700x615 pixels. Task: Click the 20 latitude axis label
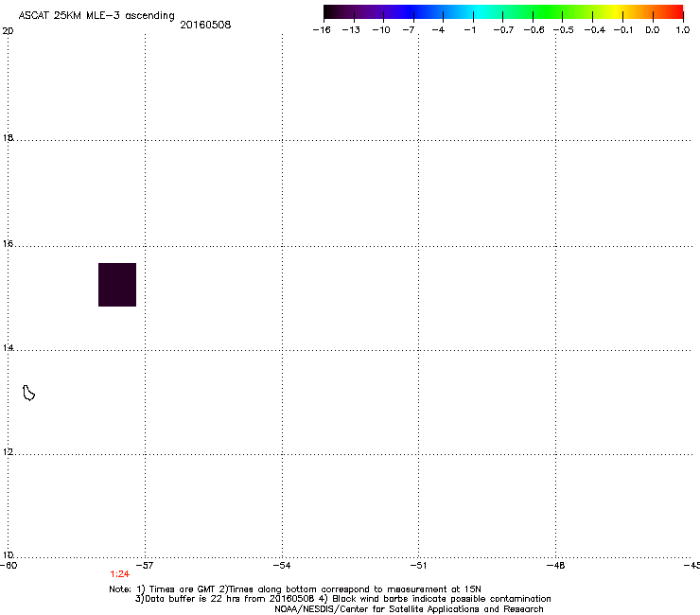(8, 31)
